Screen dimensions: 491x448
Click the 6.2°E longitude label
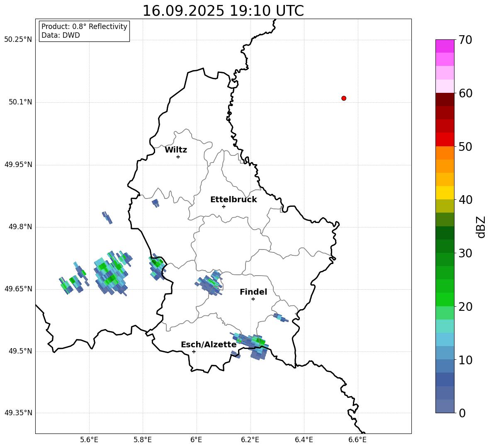pos(250,440)
